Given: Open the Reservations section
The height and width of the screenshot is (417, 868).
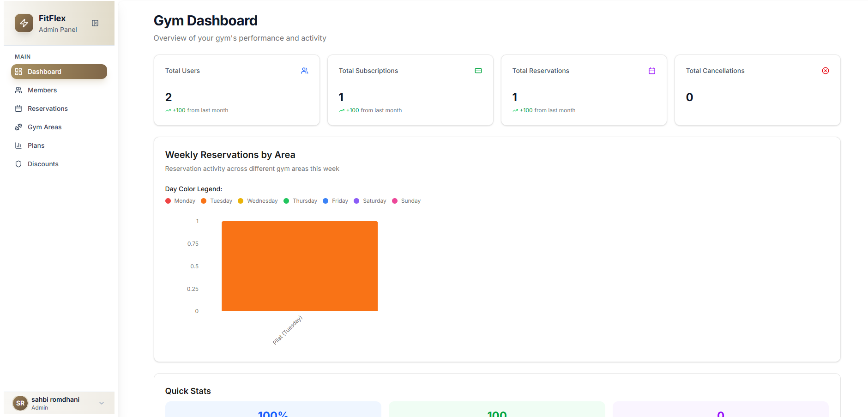Looking at the screenshot, I should [48, 109].
